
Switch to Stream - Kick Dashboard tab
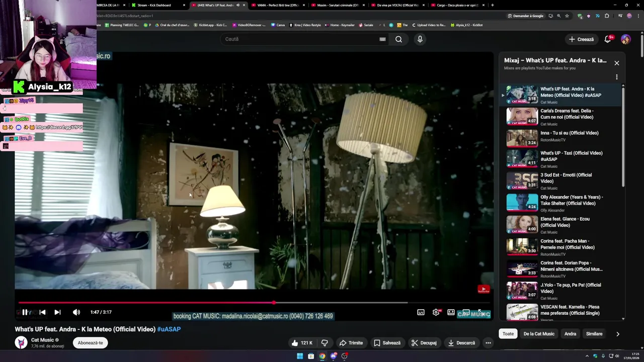coord(157,5)
